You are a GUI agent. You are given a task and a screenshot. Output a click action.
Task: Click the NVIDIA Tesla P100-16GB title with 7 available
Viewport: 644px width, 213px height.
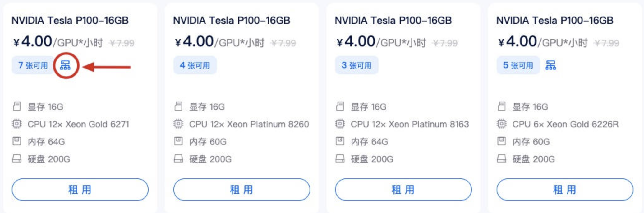point(70,21)
